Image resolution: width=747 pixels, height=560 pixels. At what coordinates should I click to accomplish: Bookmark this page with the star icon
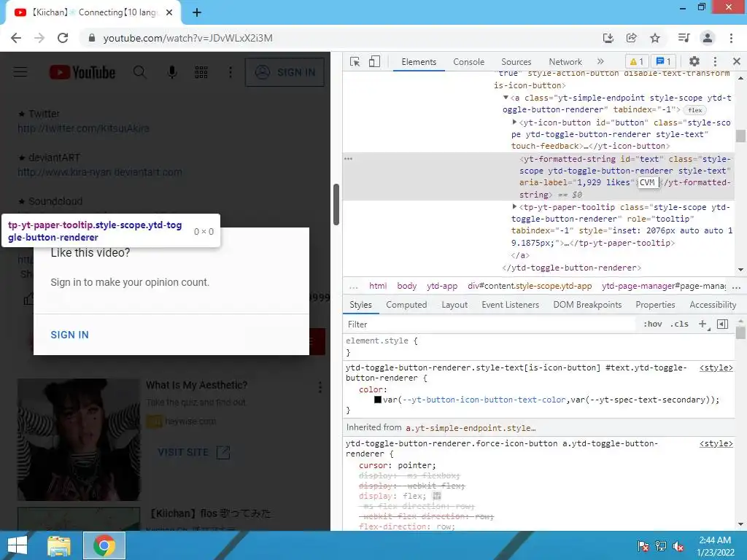pos(655,38)
